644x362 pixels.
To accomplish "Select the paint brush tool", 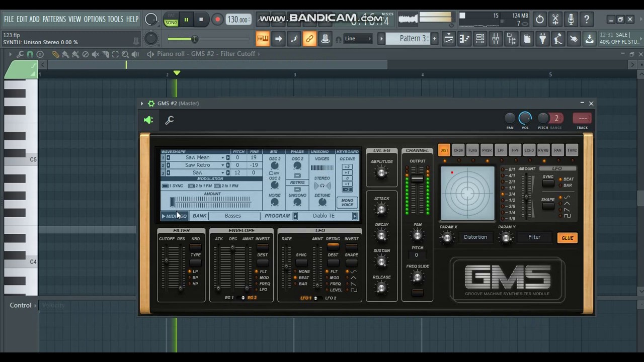I will point(65,54).
